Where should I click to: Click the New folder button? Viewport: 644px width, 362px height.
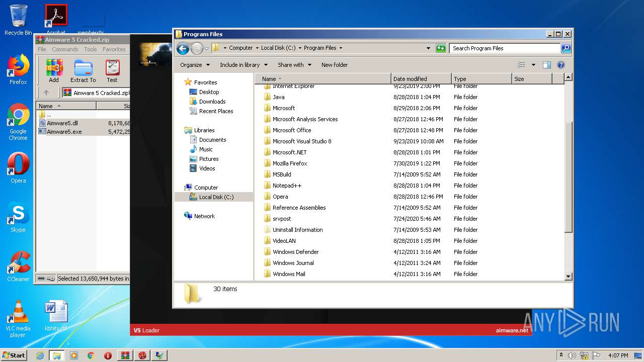[x=335, y=65]
